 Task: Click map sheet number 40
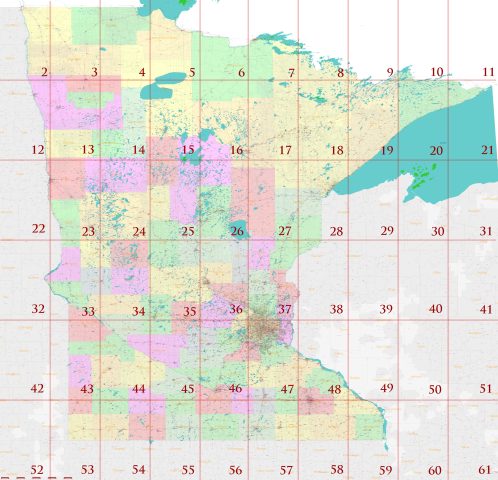click(436, 309)
